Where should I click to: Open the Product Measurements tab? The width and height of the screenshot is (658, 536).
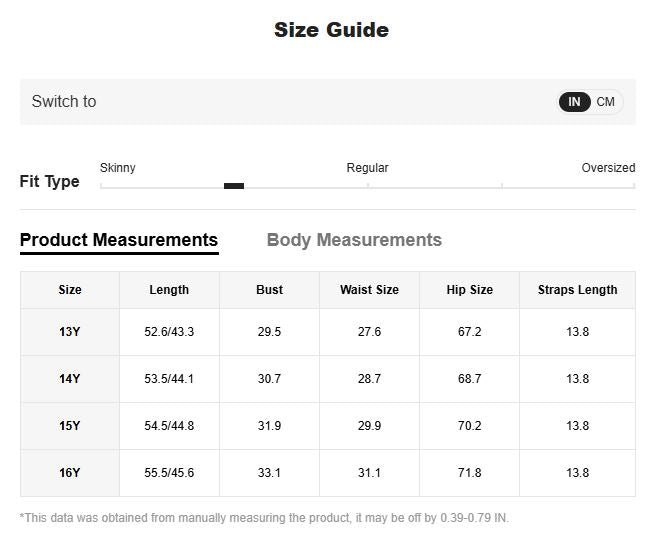(x=119, y=240)
